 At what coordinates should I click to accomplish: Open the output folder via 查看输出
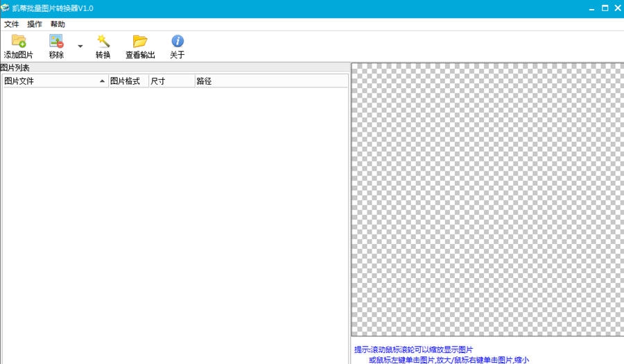[140, 41]
